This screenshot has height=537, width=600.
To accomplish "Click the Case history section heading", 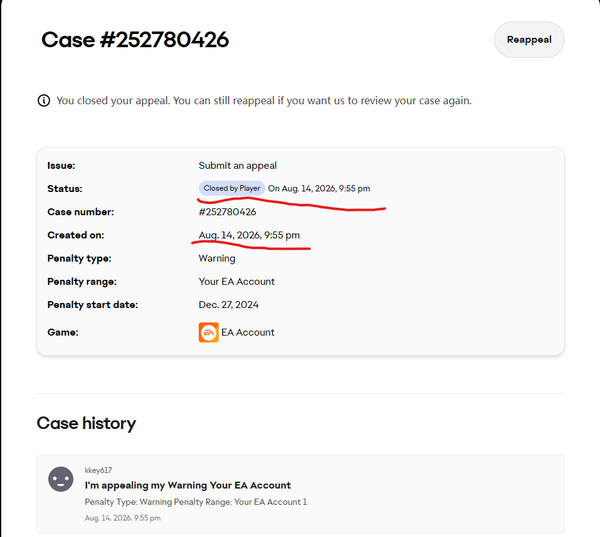I will tap(86, 423).
